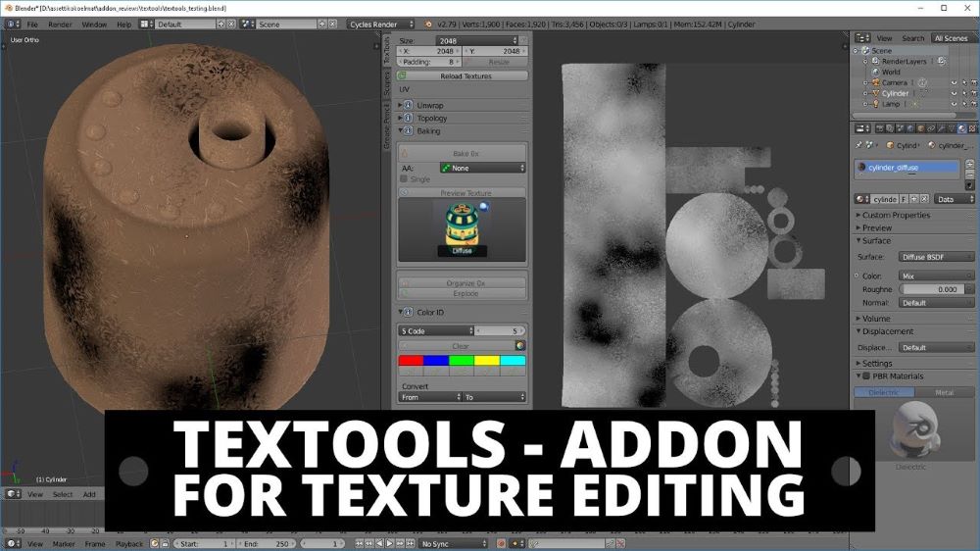Enable PBR Materials checkbox
This screenshot has height=551, width=980.
[866, 376]
